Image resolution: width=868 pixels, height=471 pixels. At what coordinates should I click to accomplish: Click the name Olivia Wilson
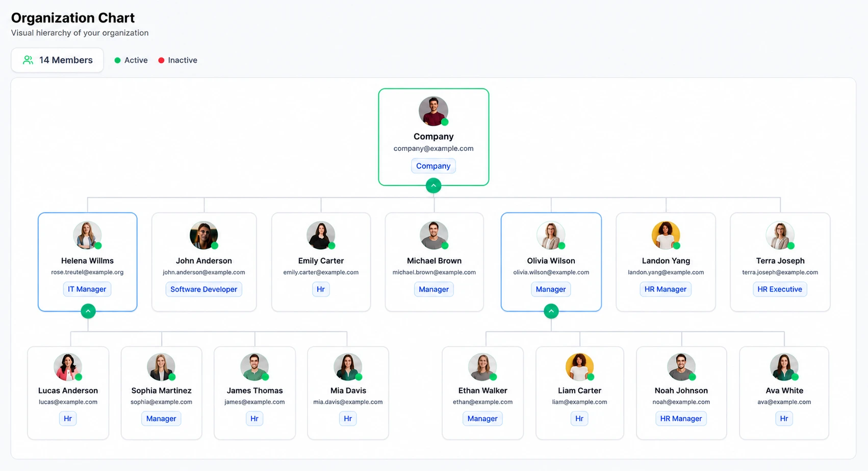pos(551,260)
